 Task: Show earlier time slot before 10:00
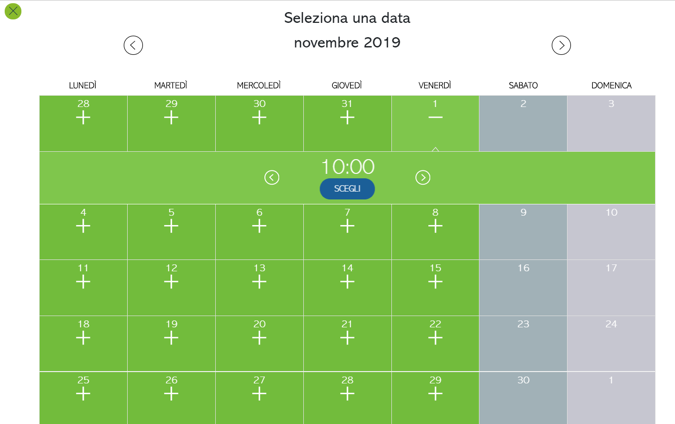point(272,177)
